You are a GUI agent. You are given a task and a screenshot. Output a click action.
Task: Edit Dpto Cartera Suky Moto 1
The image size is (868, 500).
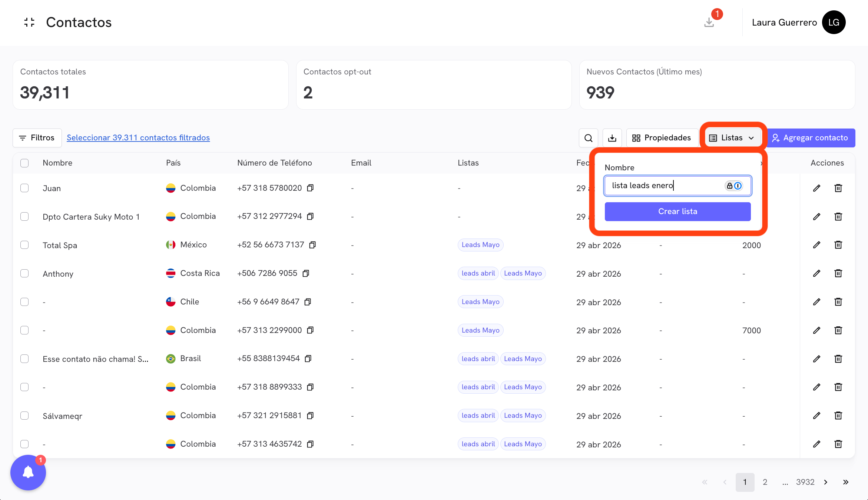coord(816,217)
